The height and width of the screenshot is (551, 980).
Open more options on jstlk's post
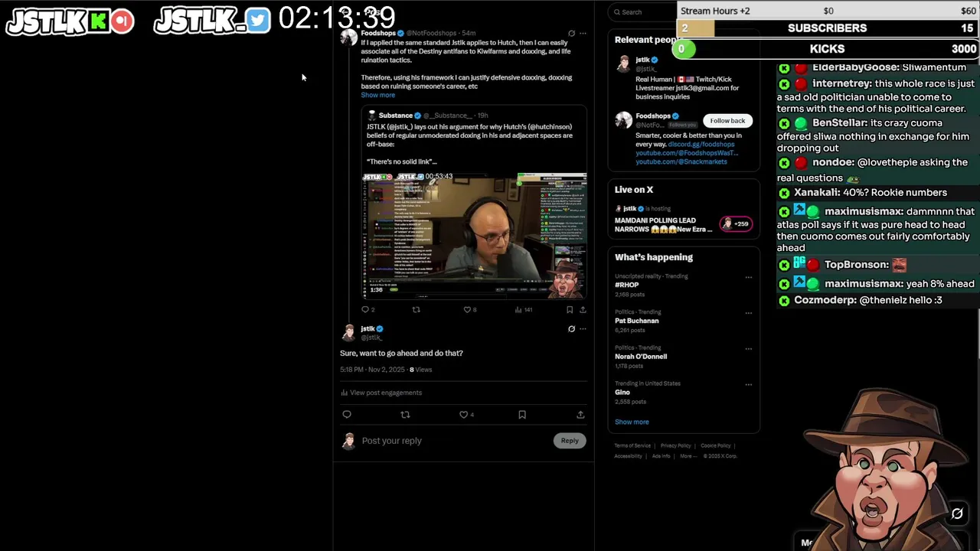pos(583,329)
